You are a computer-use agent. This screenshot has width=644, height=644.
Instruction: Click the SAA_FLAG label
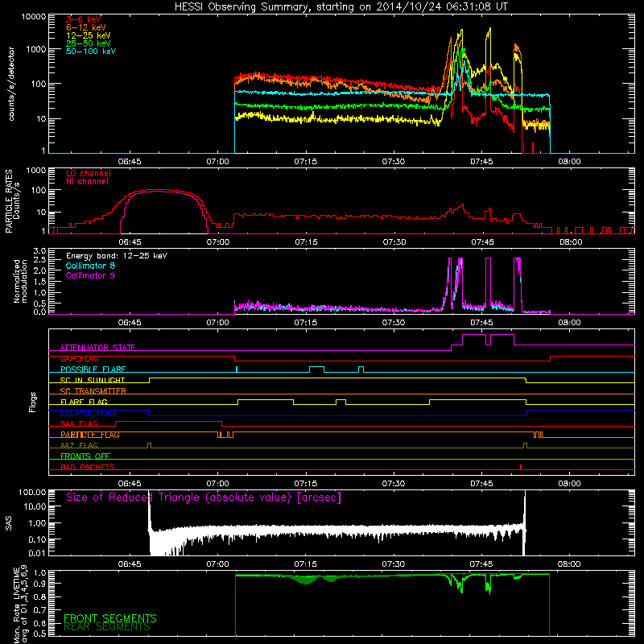(x=79, y=423)
